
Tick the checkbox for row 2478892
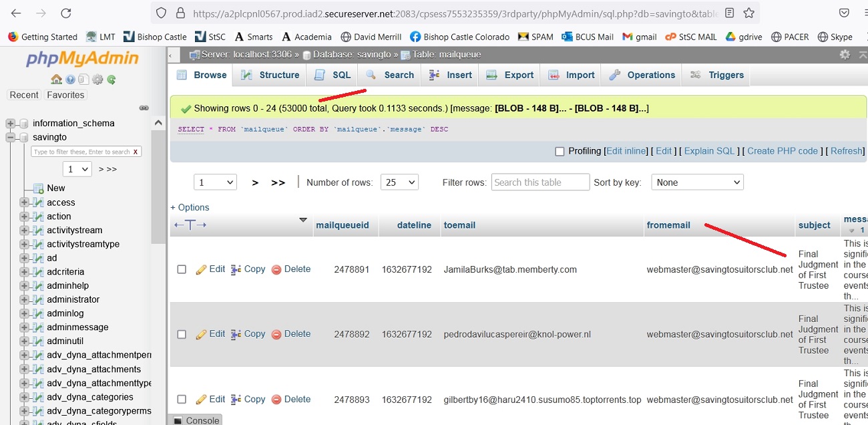(x=182, y=334)
